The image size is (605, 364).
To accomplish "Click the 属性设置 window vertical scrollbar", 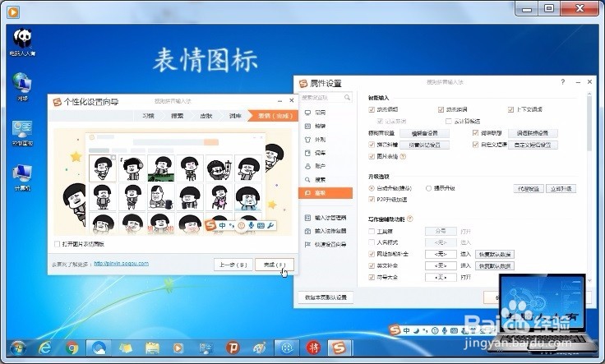I will [589, 187].
